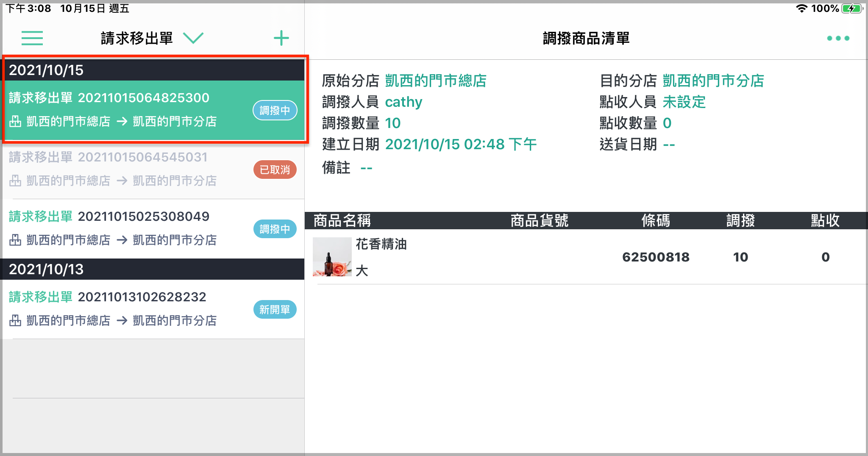Tap the 請求移出單 header title
Viewport: 868px width, 456px height.
click(x=137, y=38)
